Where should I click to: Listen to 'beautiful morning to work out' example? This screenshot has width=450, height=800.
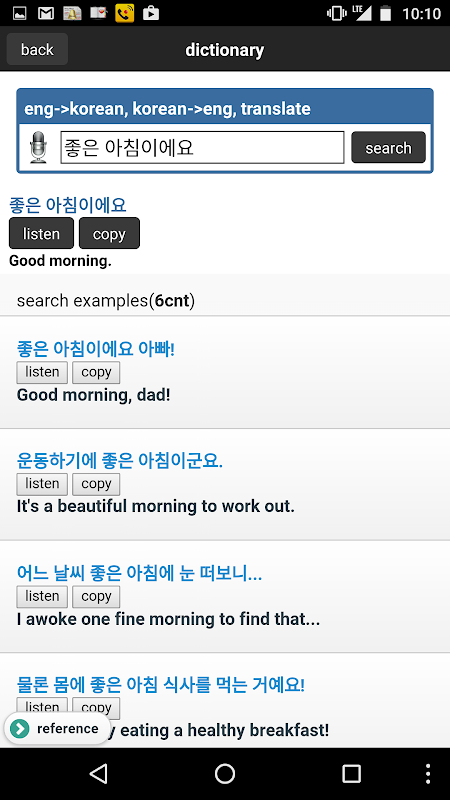click(x=42, y=484)
